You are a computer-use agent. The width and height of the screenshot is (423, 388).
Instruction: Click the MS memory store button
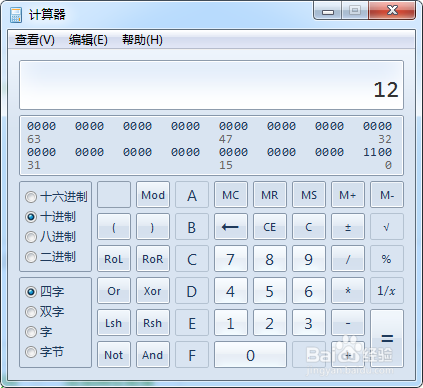[x=309, y=195]
